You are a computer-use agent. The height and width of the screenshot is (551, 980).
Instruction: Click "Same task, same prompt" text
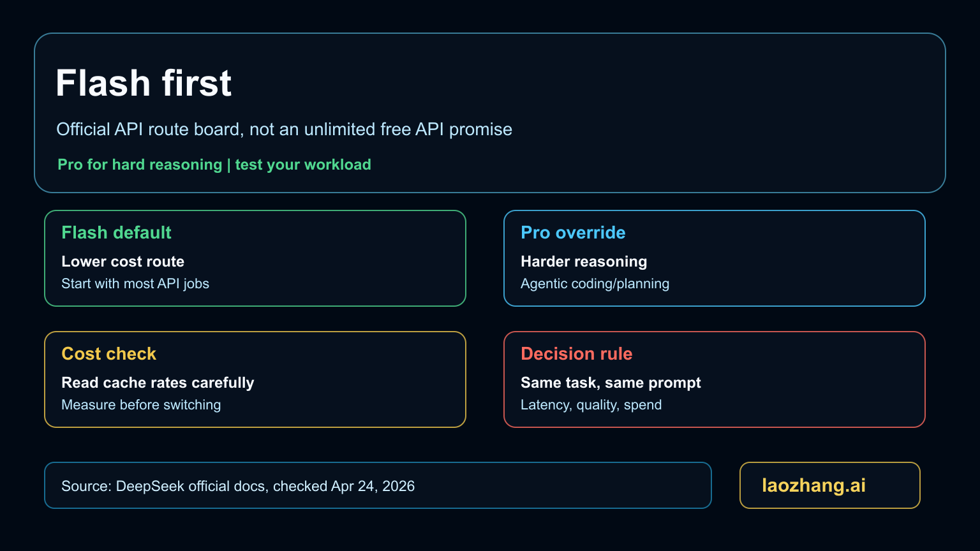611,383
